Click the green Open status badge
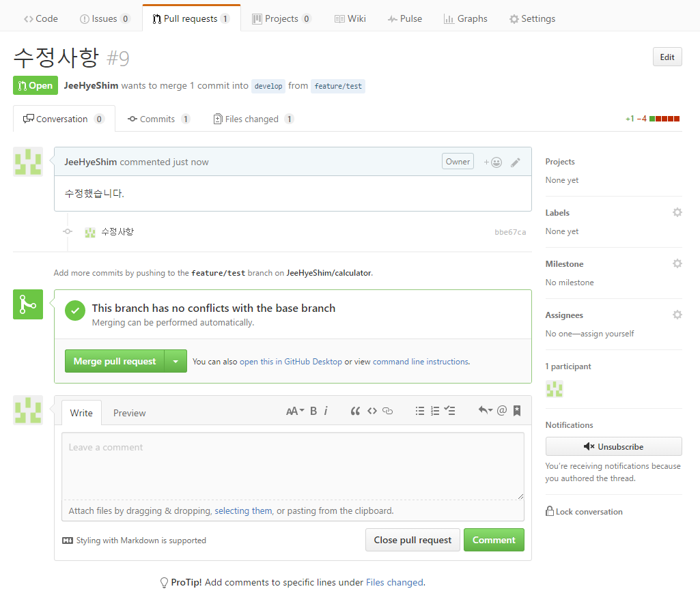 36,85
